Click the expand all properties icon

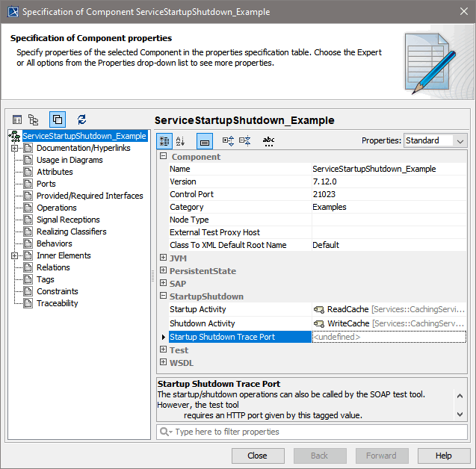(x=229, y=140)
